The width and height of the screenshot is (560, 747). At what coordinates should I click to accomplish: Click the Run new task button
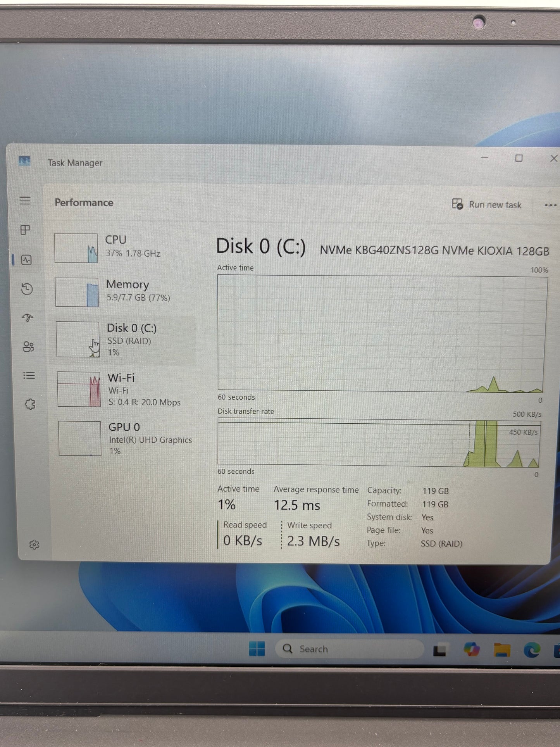click(487, 204)
